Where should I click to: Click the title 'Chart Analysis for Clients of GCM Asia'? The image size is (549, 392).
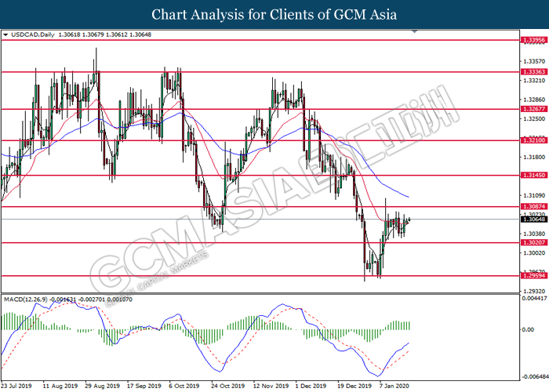coord(274,14)
